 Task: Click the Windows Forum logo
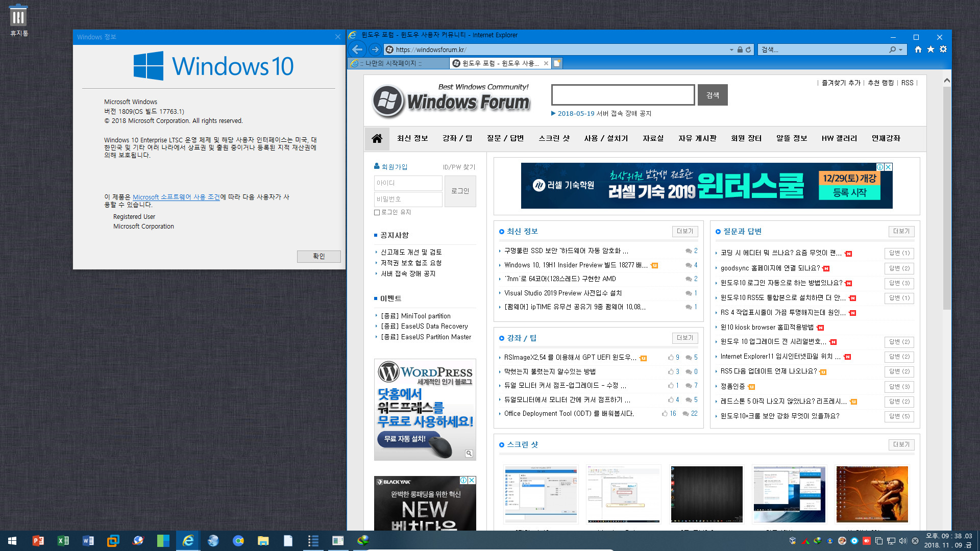click(452, 101)
